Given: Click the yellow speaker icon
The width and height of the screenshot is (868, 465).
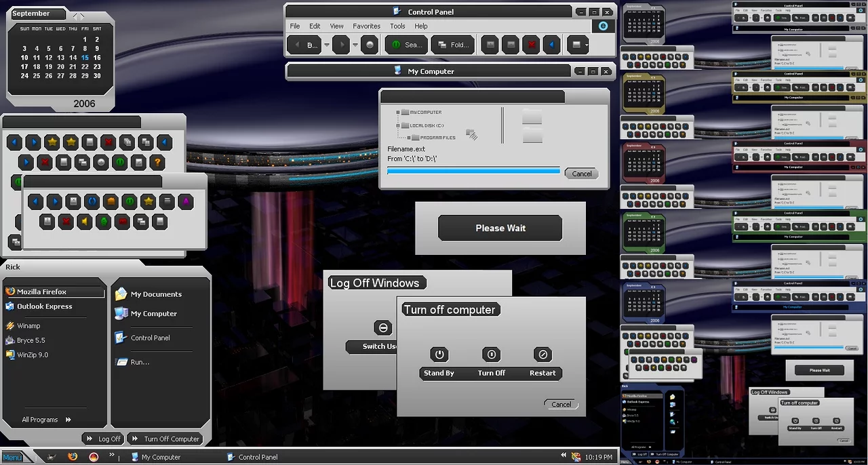Looking at the screenshot, I should (x=85, y=222).
